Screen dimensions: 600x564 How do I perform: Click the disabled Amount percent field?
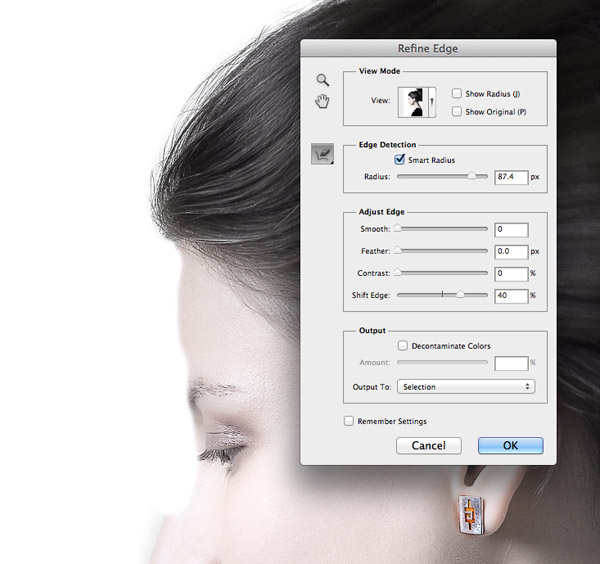(511, 364)
